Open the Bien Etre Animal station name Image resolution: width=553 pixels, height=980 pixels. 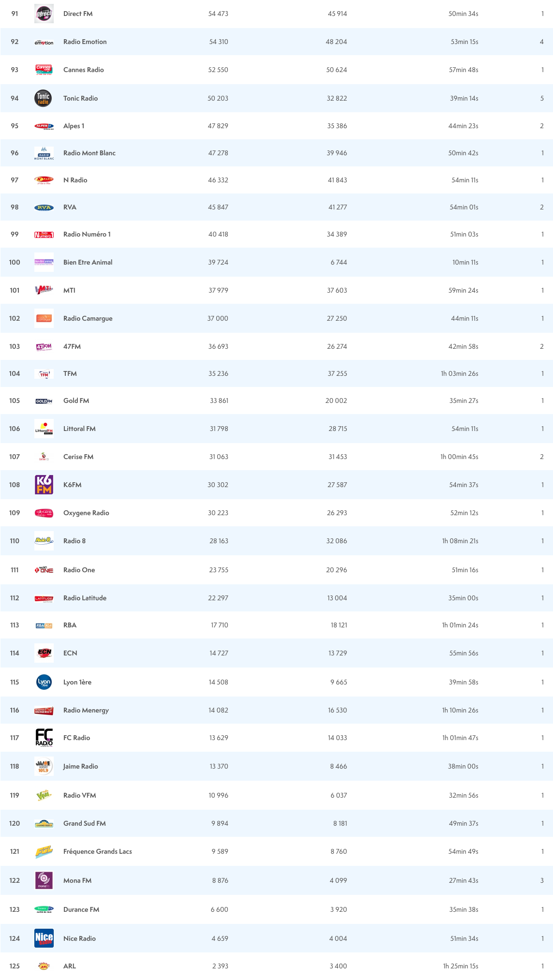coord(88,262)
